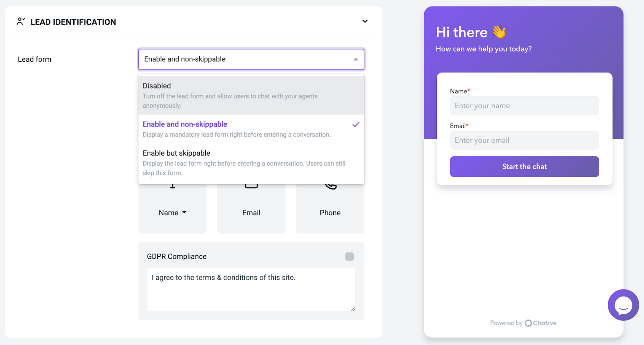Click the waving hand emoji

pyautogui.click(x=499, y=32)
